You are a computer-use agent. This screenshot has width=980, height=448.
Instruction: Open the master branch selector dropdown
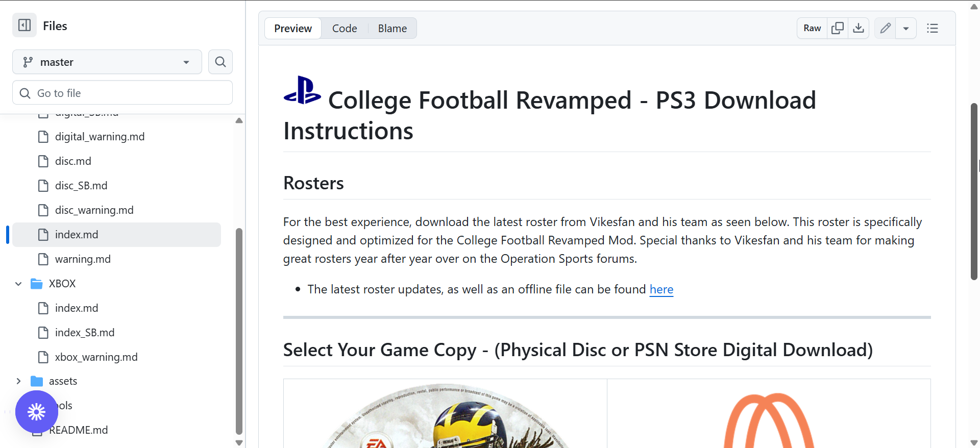[107, 62]
